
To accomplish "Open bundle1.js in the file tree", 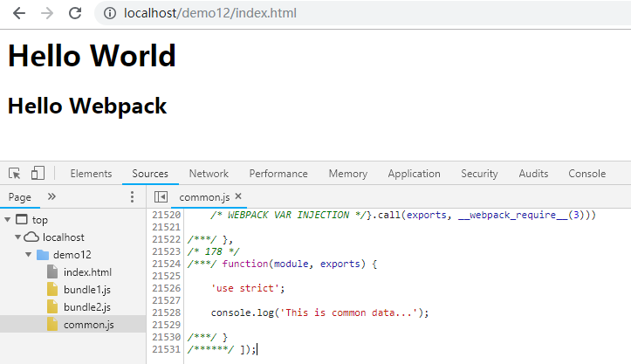I will point(87,290).
